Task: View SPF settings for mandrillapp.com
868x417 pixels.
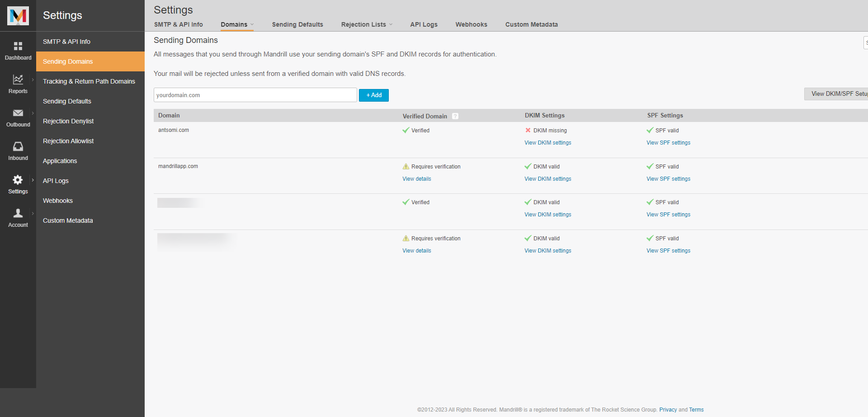Action: (x=668, y=179)
